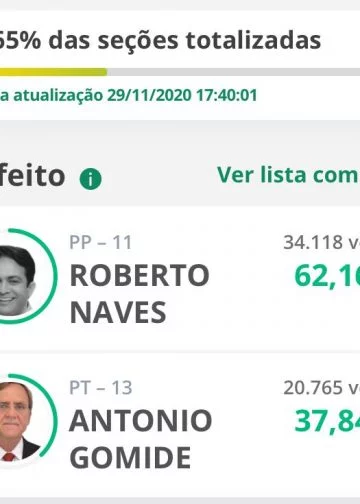Click the 'PT – 13' party label
This screenshot has width=360, height=504.
[101, 388]
